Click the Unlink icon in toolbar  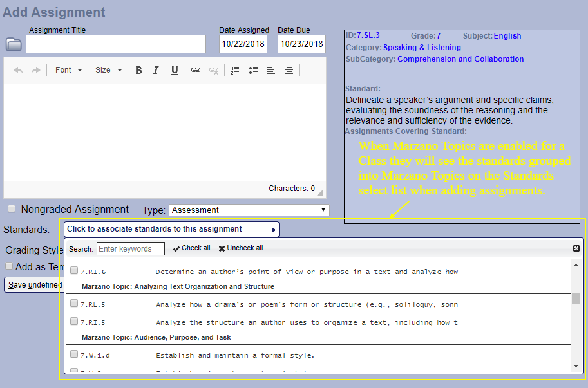click(214, 70)
